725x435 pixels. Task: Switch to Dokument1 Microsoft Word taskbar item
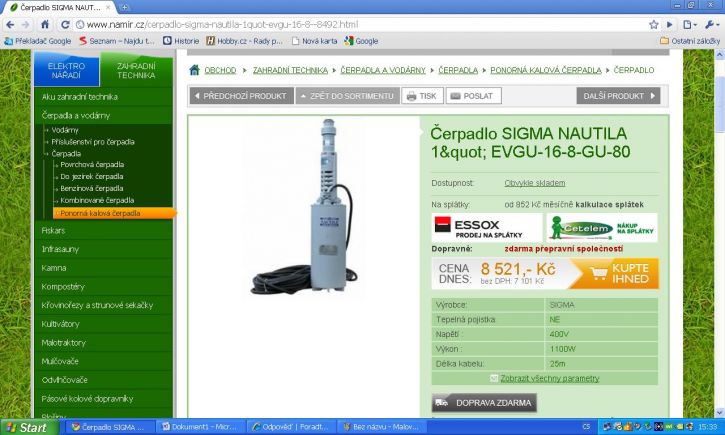point(200,427)
